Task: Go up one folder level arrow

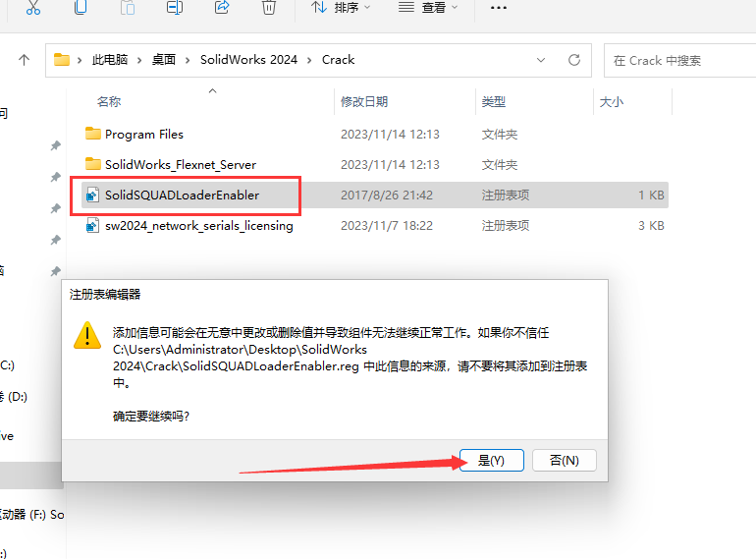Action: coord(25,60)
